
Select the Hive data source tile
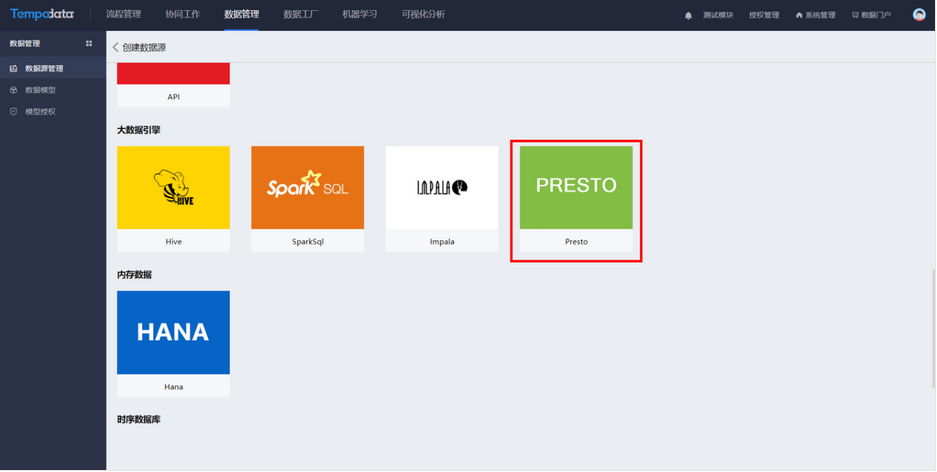173,199
